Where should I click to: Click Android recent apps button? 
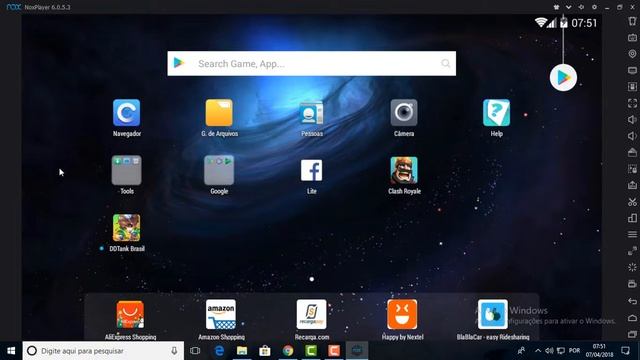pos(632,334)
